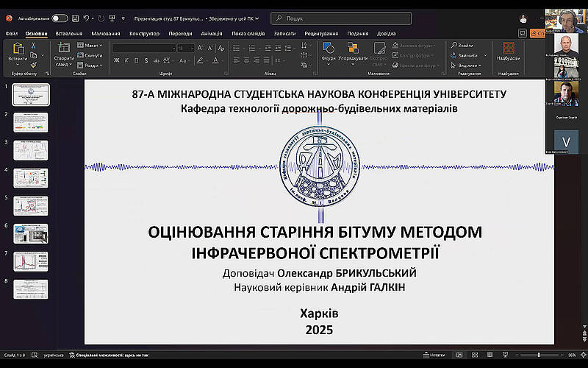The height and width of the screenshot is (368, 588).
Task: Select slide 7 thumbnail
Action: (31, 261)
